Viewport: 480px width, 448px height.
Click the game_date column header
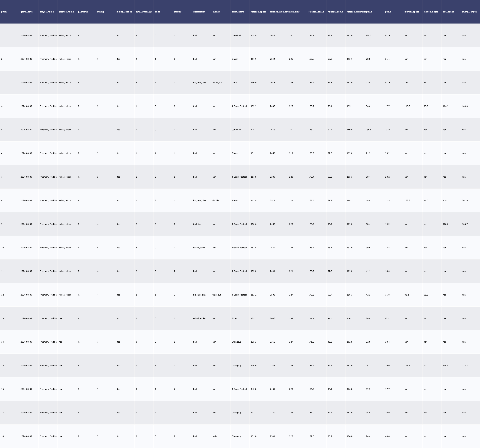pos(26,12)
